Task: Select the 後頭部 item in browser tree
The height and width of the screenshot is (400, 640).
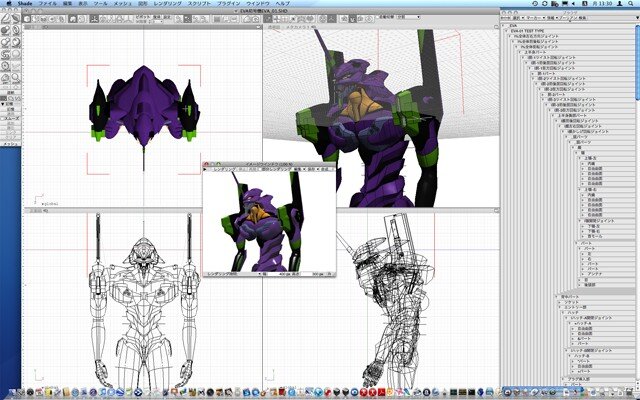Action: (x=590, y=284)
